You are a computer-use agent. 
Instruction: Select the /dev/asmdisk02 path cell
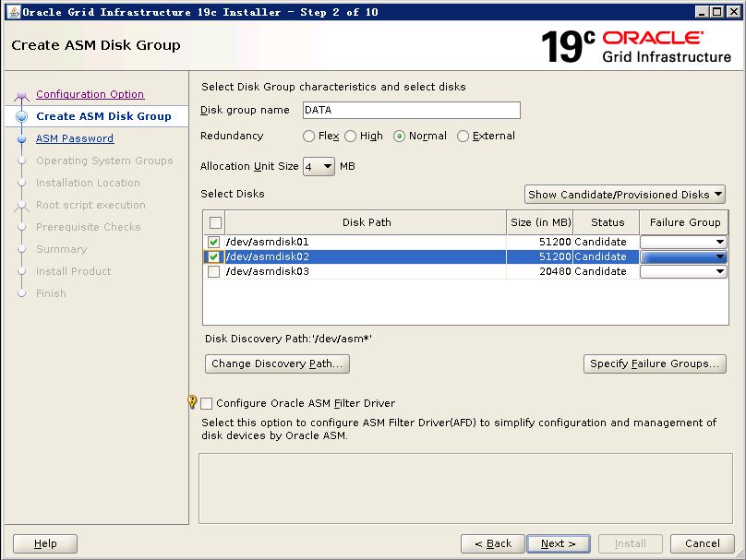point(366,256)
